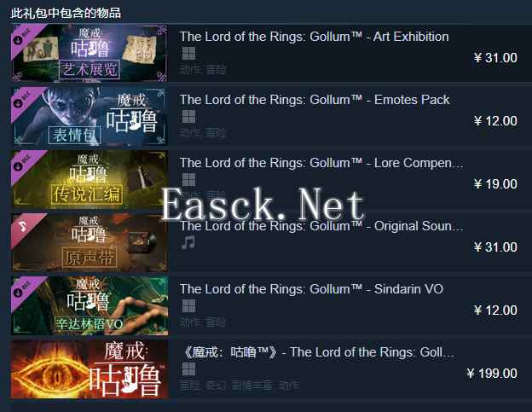Screen dimensions: 532x412
Task: Click the music badge on the Soundtrack thumbnail
Action: tap(24, 227)
